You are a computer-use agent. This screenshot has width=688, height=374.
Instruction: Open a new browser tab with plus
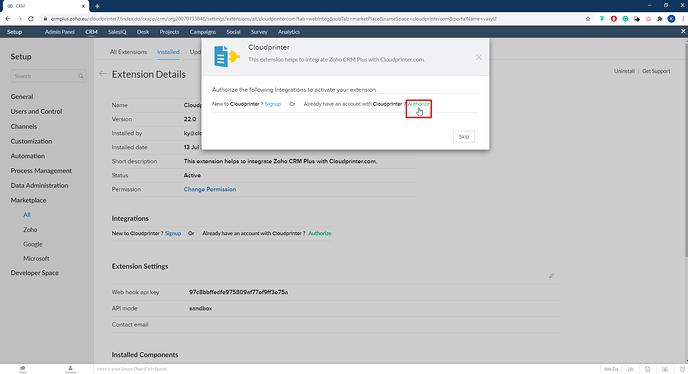97,6
